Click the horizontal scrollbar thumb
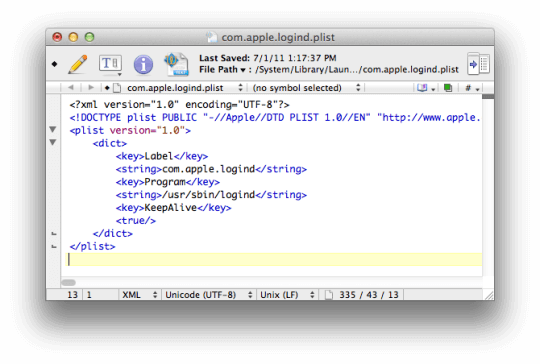This screenshot has width=540, height=364. click(69, 283)
